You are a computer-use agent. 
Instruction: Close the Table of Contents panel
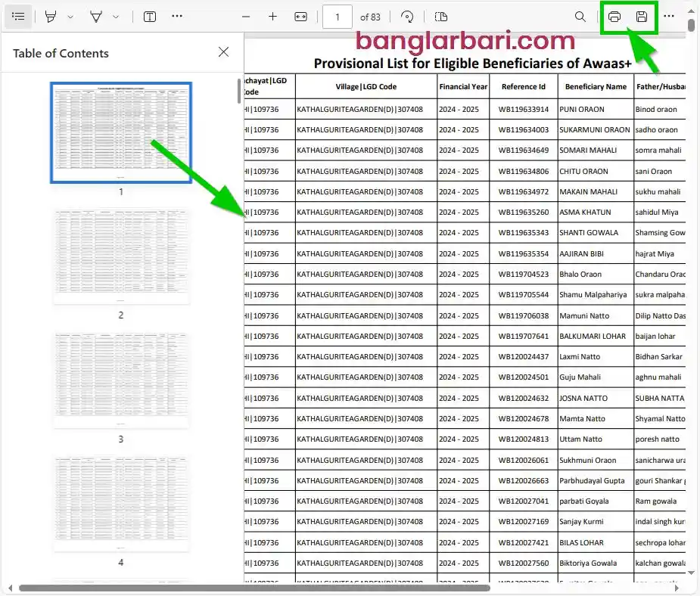tap(223, 52)
